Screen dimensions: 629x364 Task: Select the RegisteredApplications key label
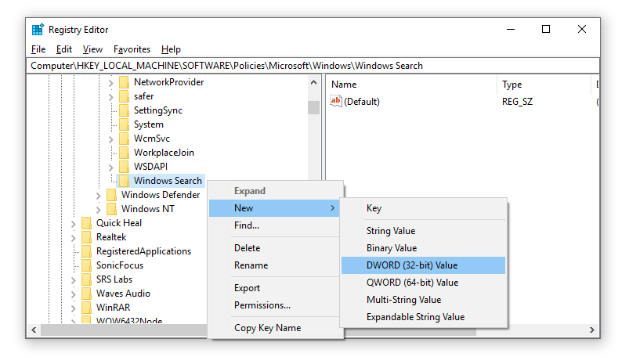point(143,251)
